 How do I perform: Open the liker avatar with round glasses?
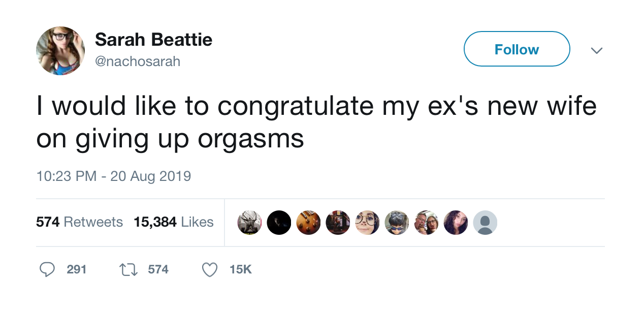367,223
